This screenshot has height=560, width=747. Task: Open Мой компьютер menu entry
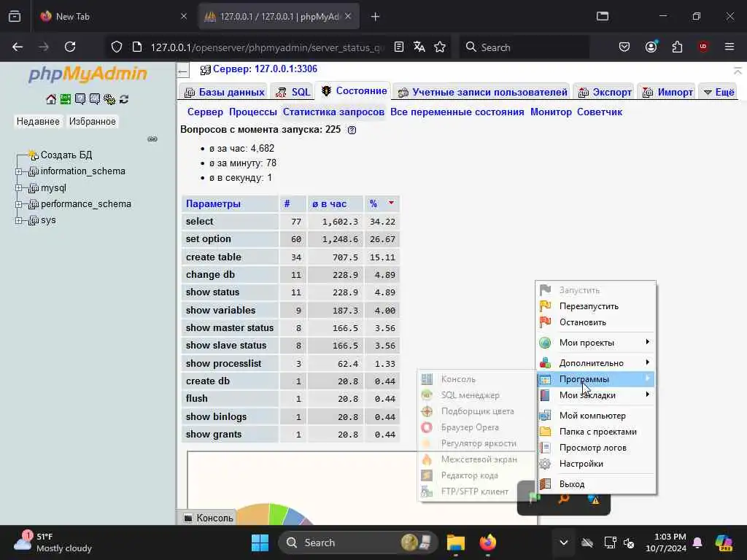pos(596,415)
